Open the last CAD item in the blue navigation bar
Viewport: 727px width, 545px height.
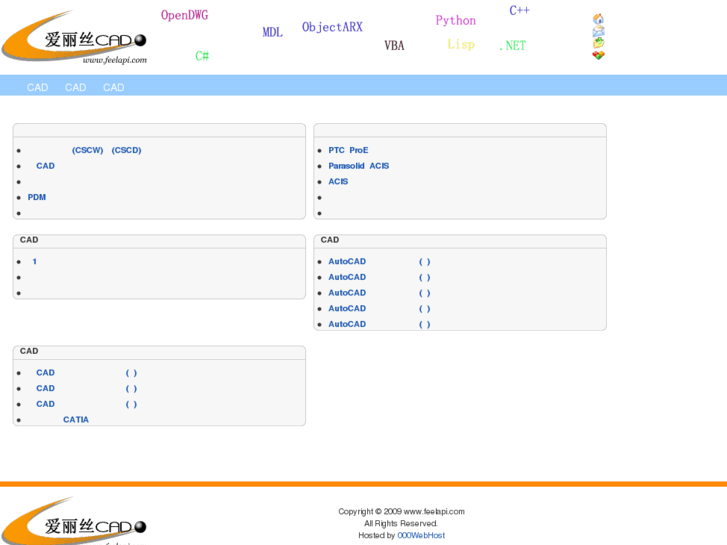114,88
